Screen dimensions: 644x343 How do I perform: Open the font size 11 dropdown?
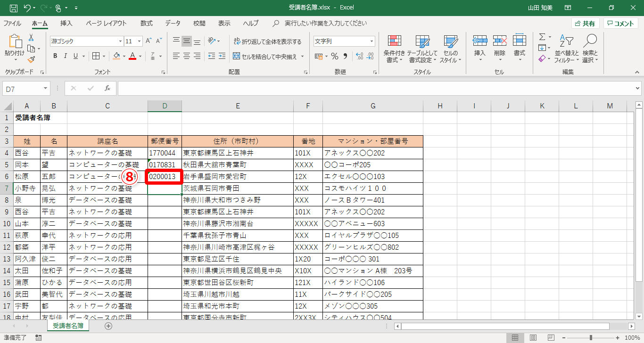pos(139,41)
